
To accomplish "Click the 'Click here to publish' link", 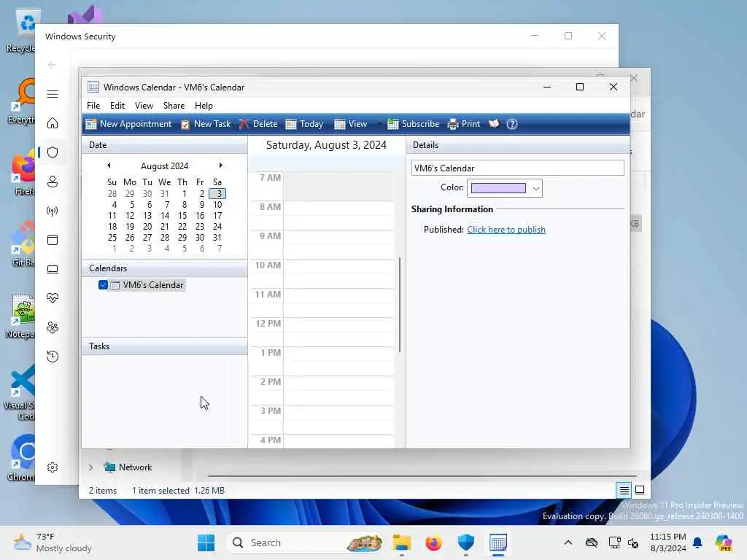I will point(506,230).
